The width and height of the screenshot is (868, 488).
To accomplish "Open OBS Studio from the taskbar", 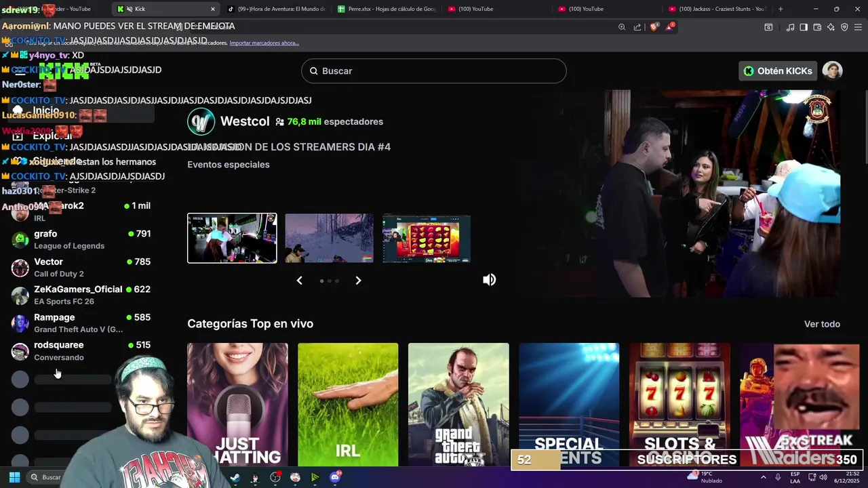I will coord(275,477).
